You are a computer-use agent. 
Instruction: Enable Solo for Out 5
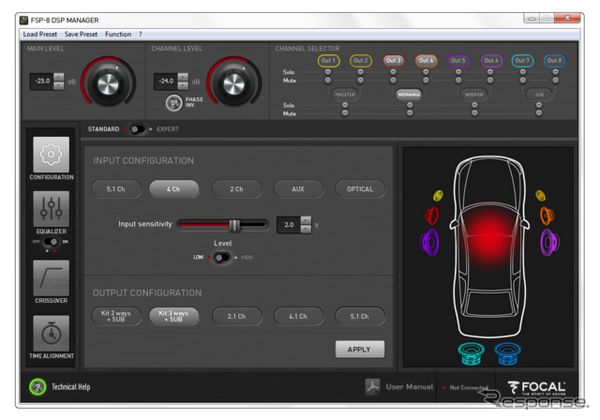click(458, 72)
